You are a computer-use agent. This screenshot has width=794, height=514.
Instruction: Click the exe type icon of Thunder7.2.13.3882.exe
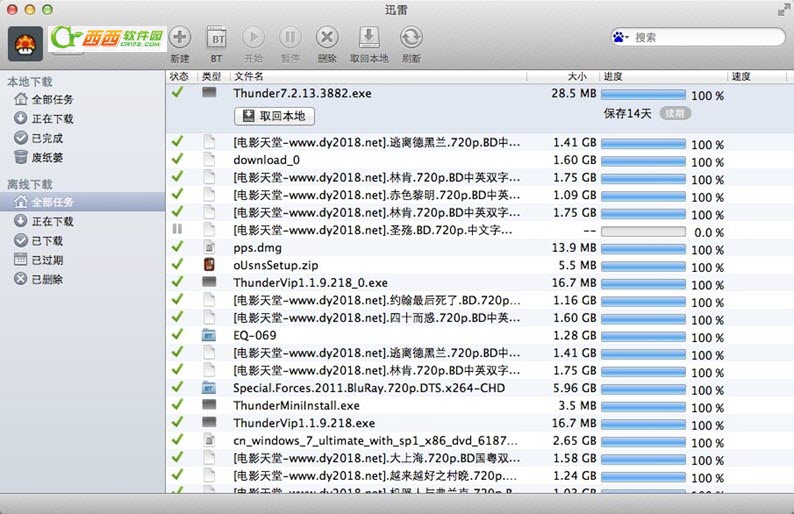click(x=209, y=92)
